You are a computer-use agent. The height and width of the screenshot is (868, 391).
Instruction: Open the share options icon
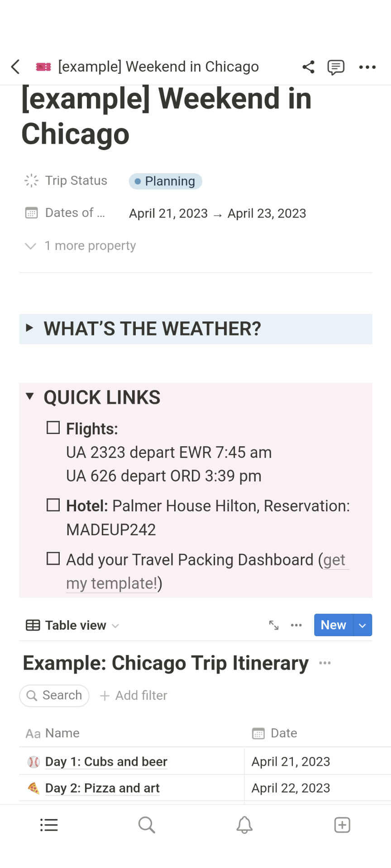pyautogui.click(x=308, y=67)
